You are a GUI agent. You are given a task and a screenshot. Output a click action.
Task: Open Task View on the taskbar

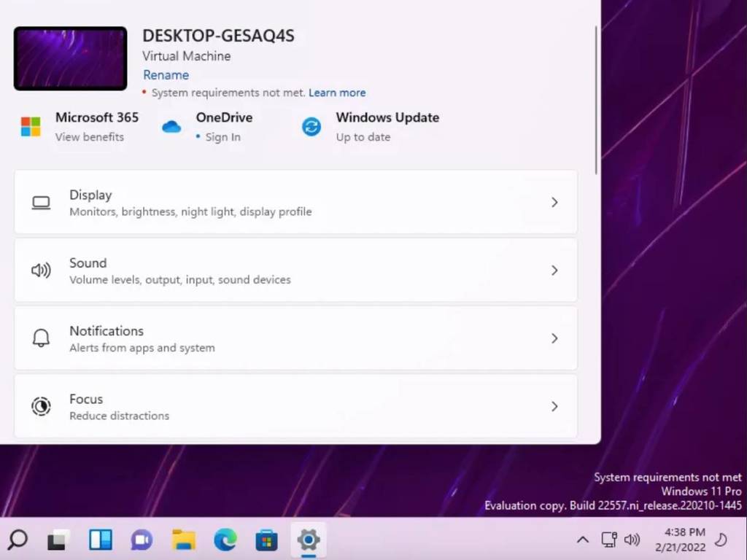(58, 540)
